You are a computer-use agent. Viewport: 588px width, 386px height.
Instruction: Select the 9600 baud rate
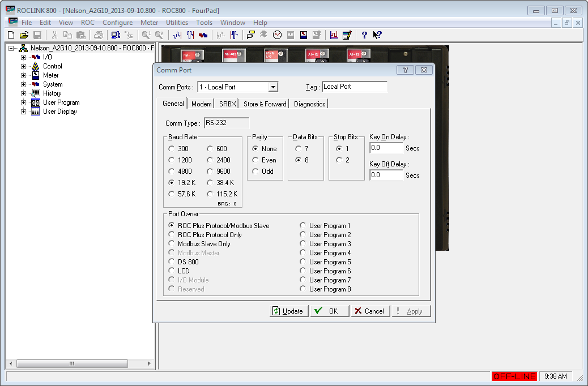pyautogui.click(x=210, y=171)
